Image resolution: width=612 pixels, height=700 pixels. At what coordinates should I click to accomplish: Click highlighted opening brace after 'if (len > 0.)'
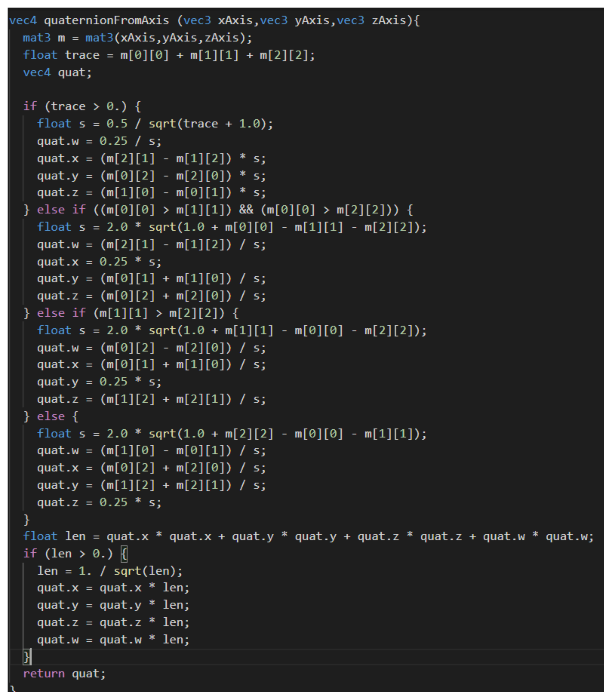pyautogui.click(x=124, y=554)
